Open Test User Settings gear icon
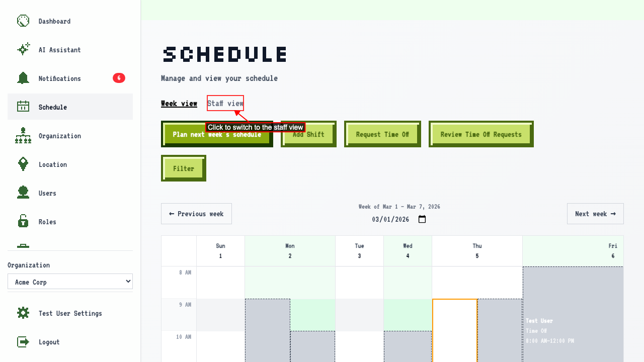 coord(23,313)
